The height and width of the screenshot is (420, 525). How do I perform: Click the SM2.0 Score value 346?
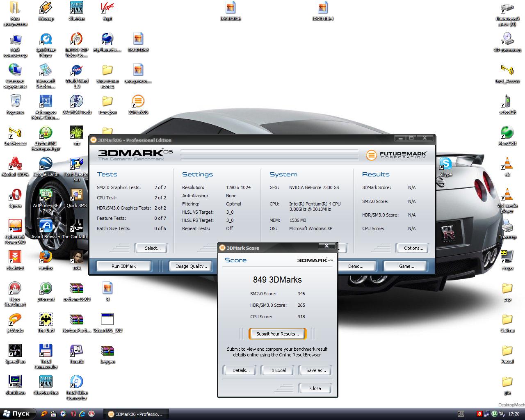[301, 294]
